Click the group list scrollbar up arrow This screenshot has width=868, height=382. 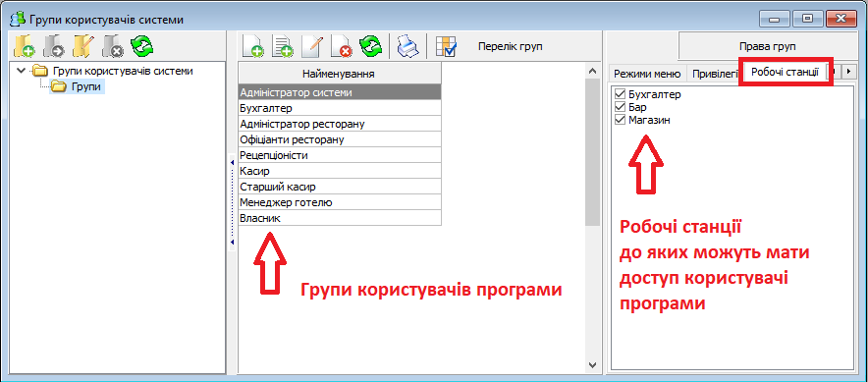point(592,71)
